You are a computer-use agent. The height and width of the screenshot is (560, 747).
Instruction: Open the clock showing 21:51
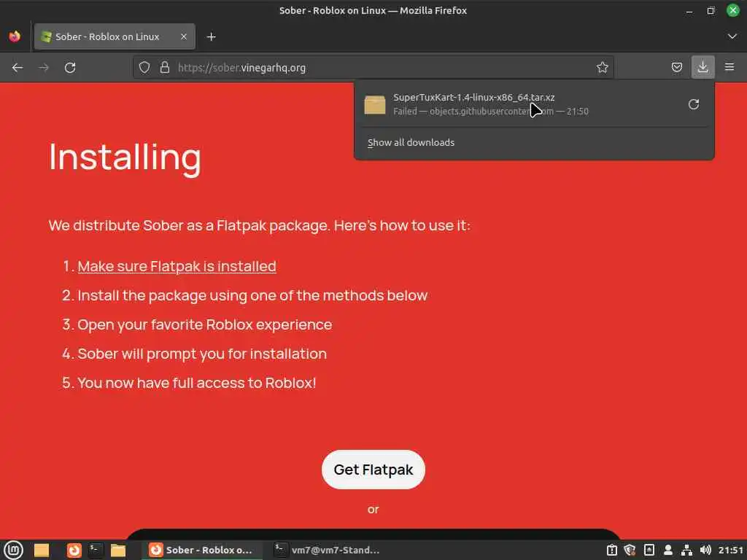tap(730, 550)
